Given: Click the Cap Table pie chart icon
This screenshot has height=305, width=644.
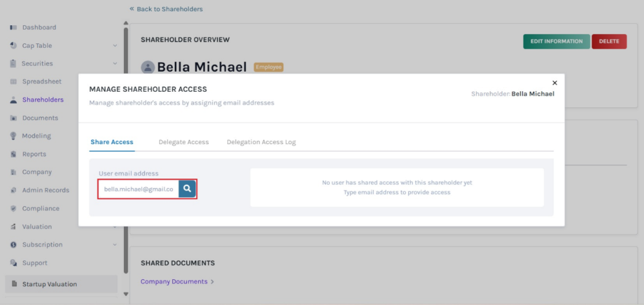Looking at the screenshot, I should point(13,45).
